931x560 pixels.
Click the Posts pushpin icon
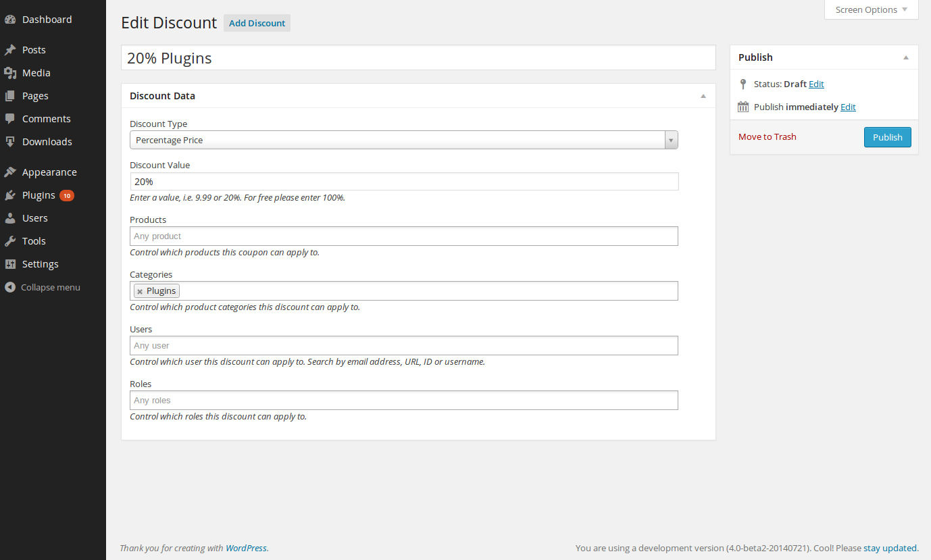tap(10, 50)
